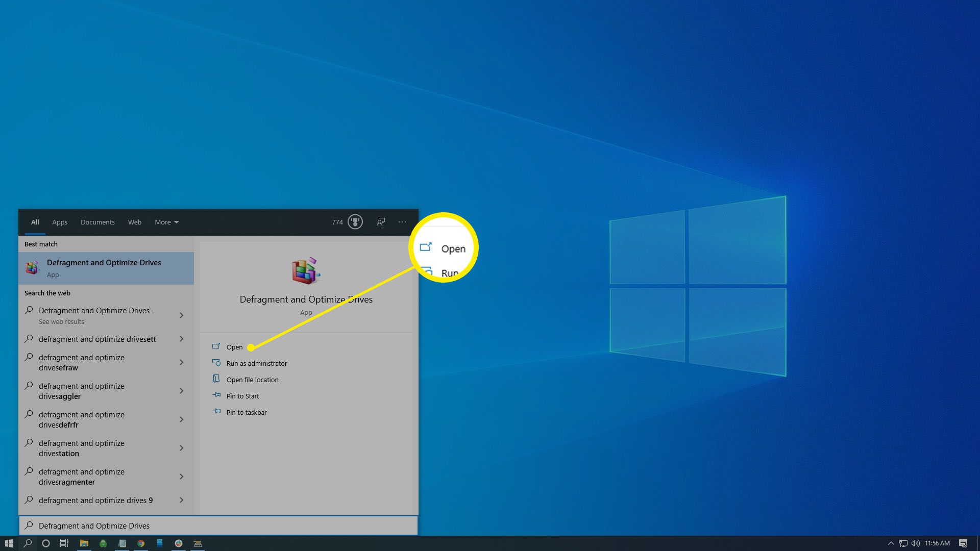Click the Defragment app icon in preview pane
This screenshot has width=980, height=551.
click(x=306, y=270)
